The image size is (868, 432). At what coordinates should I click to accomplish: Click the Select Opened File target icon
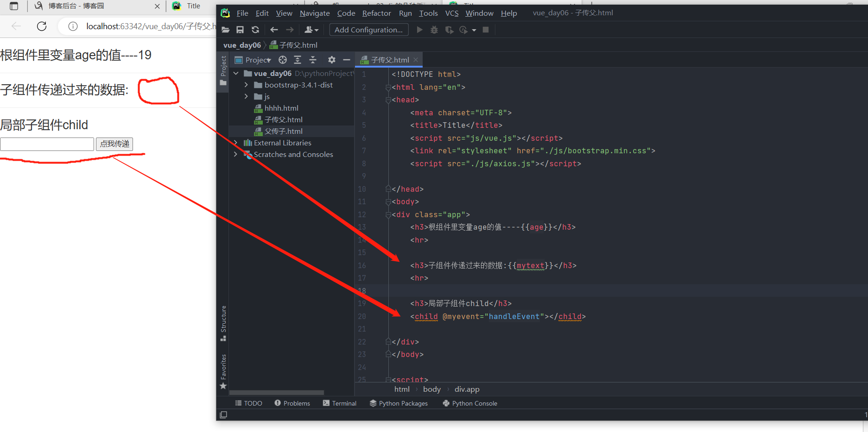(283, 60)
